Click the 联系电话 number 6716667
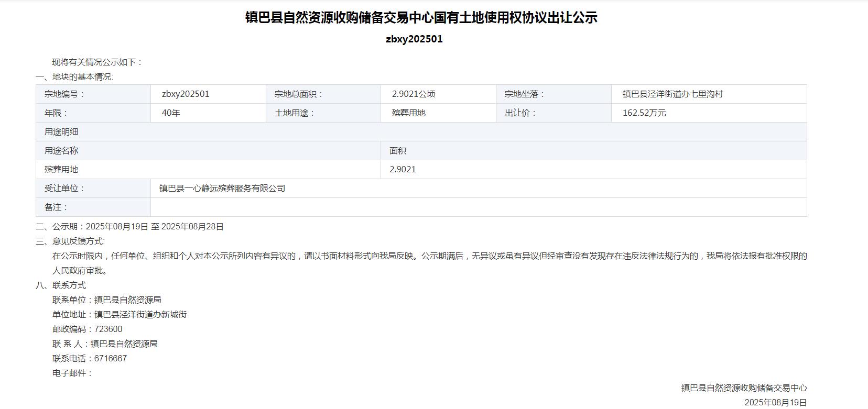This screenshot has width=868, height=409. click(x=111, y=359)
